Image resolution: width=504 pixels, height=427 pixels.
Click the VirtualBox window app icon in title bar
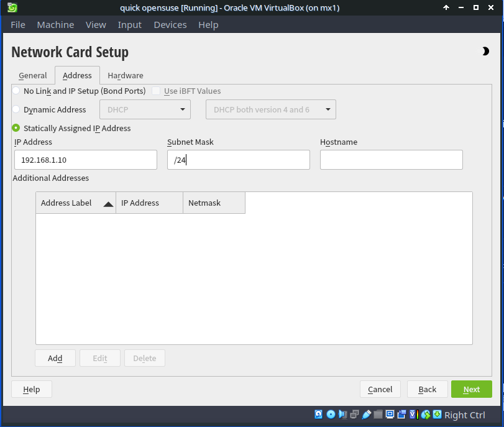coord(12,7)
